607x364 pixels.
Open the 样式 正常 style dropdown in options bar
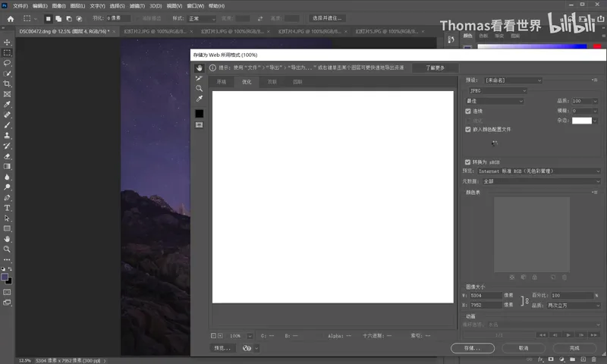(x=202, y=18)
